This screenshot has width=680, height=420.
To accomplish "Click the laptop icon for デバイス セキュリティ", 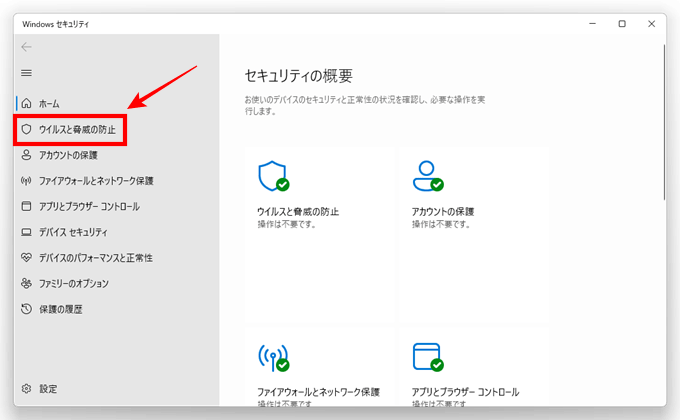I will tap(26, 232).
